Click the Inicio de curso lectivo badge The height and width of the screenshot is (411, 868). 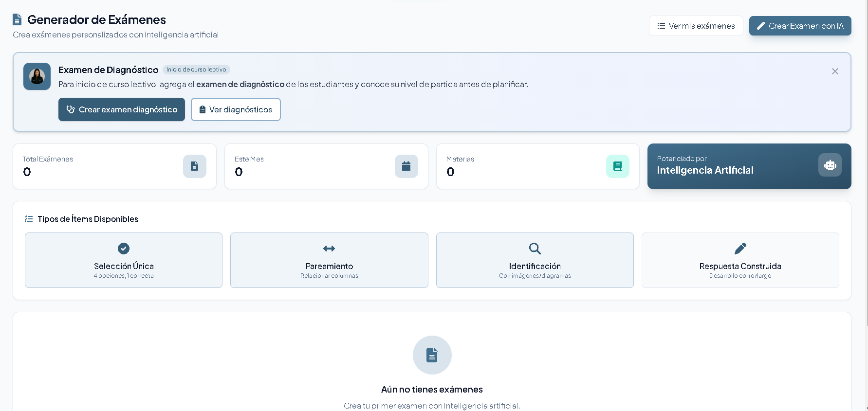pos(196,70)
